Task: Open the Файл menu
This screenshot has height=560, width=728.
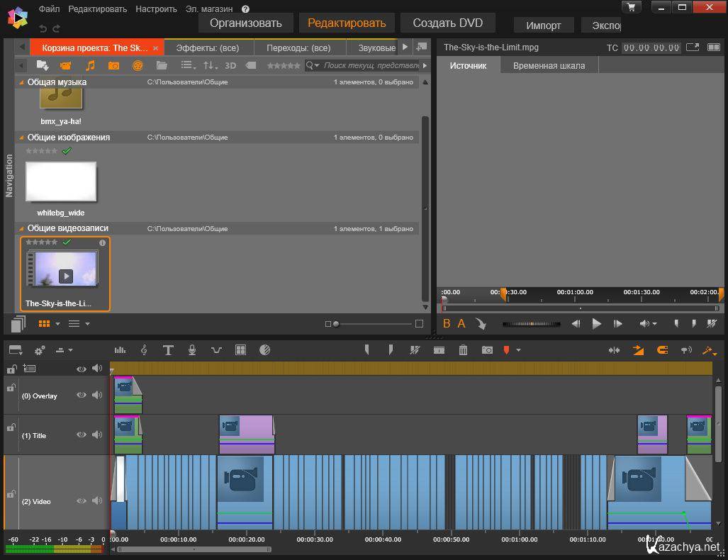Action: click(49, 9)
